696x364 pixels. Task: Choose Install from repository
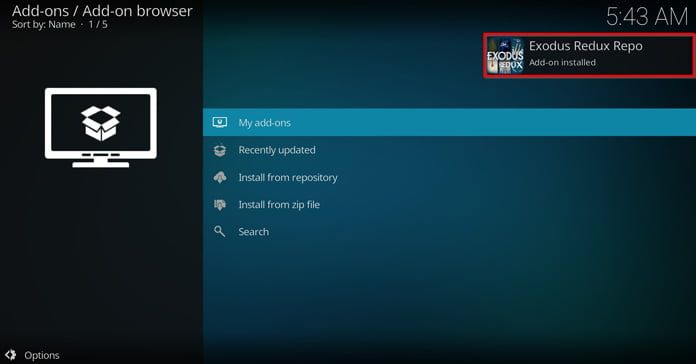point(449,178)
